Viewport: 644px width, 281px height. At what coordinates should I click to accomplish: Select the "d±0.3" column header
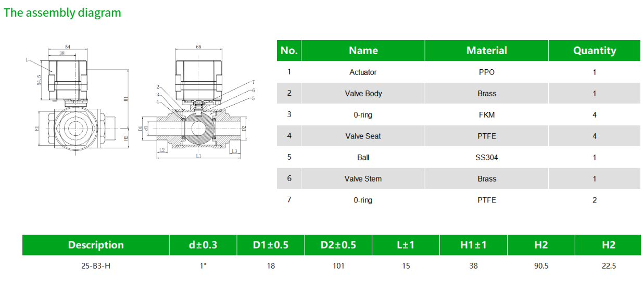203,245
